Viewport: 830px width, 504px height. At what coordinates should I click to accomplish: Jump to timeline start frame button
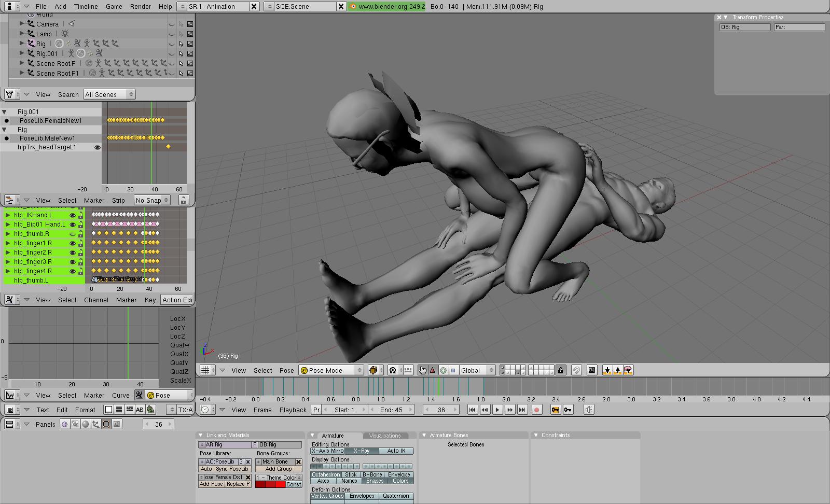472,410
